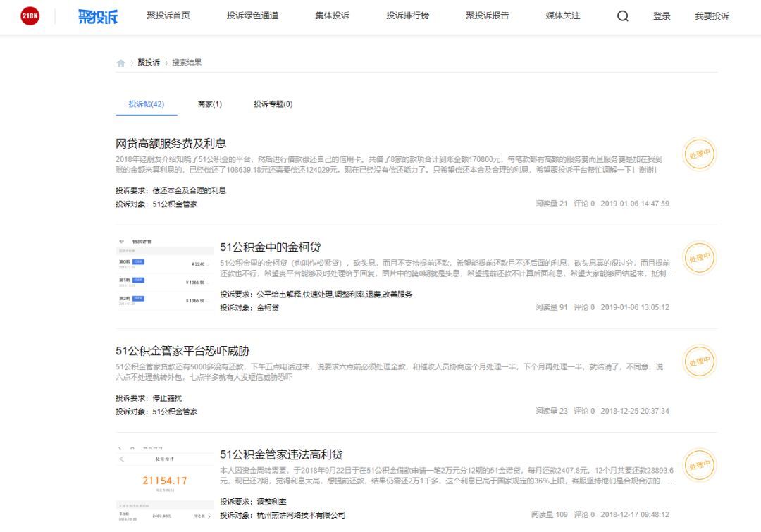The height and width of the screenshot is (532, 761).
Task: Click 处理中 stamp on 网贷高额服务费及利息
Action: tap(699, 154)
